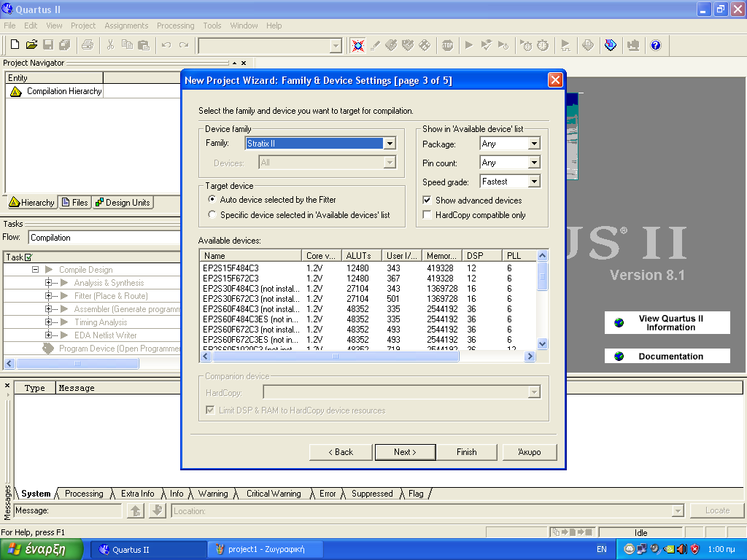The height and width of the screenshot is (560, 747).
Task: Switch to the Critical Warning messages tab
Action: [x=274, y=494]
